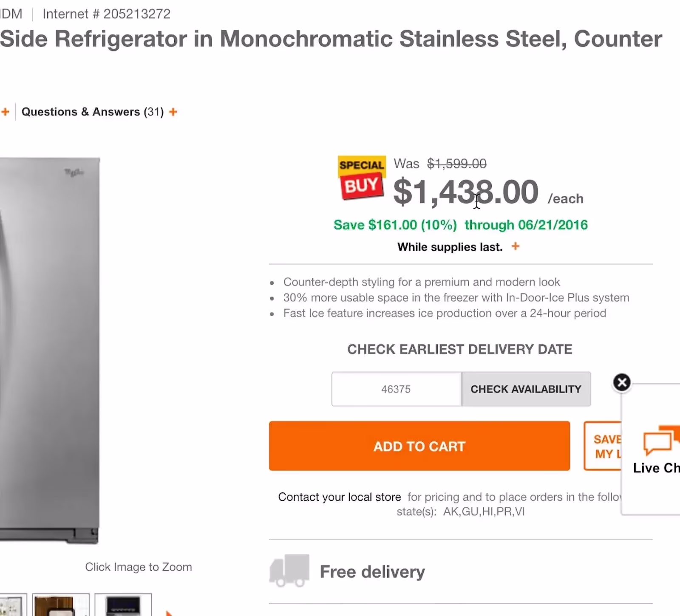Click the plus icon left of Questions & Answers divider
Screen dimensions: 680x616
tap(5, 112)
